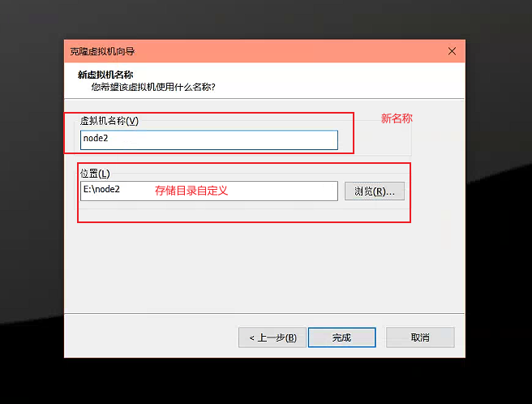Click the 您希望该虚拟机使用什么名称? prompt text

pyautogui.click(x=153, y=88)
